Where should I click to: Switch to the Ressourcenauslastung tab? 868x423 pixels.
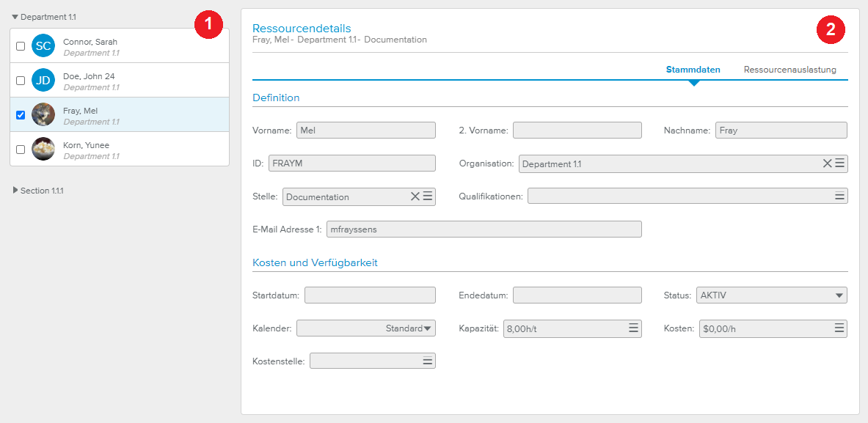pos(789,70)
